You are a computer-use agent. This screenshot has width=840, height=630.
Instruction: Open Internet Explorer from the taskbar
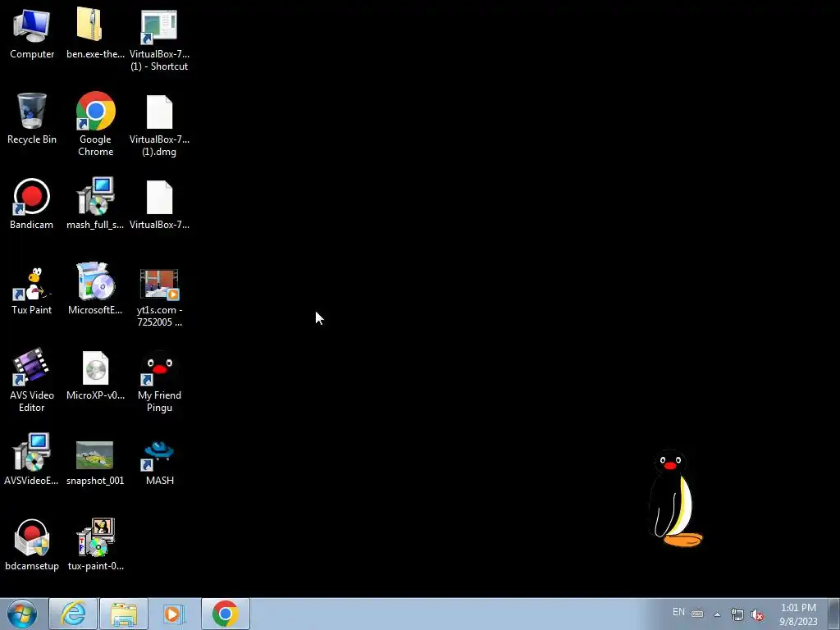tap(73, 614)
